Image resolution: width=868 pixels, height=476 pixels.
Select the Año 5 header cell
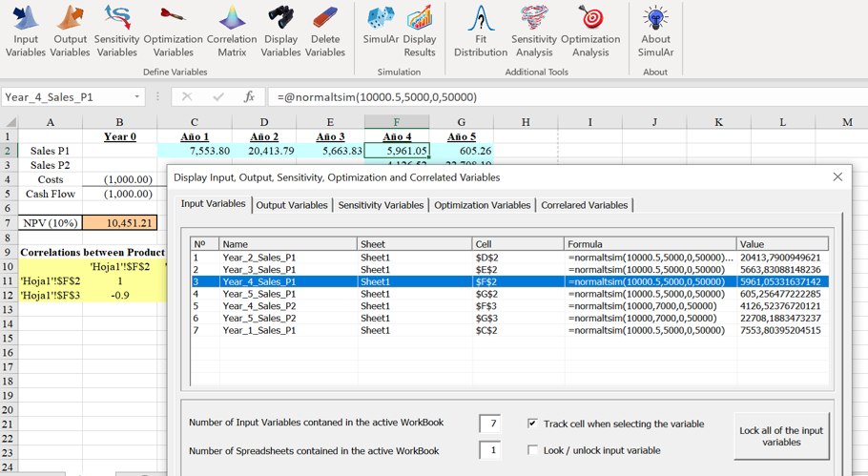tap(461, 136)
